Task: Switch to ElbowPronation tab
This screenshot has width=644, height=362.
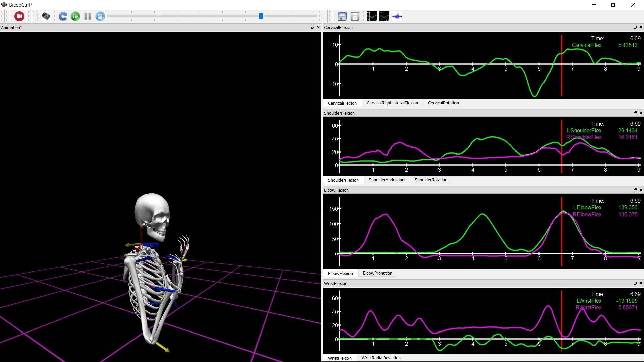Action: pos(377,273)
